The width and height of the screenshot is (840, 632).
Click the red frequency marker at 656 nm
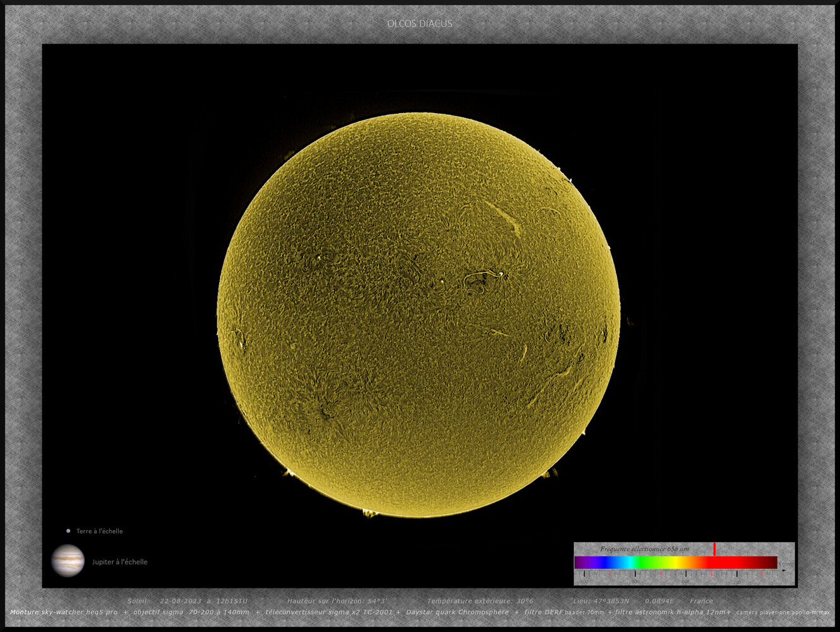(714, 550)
